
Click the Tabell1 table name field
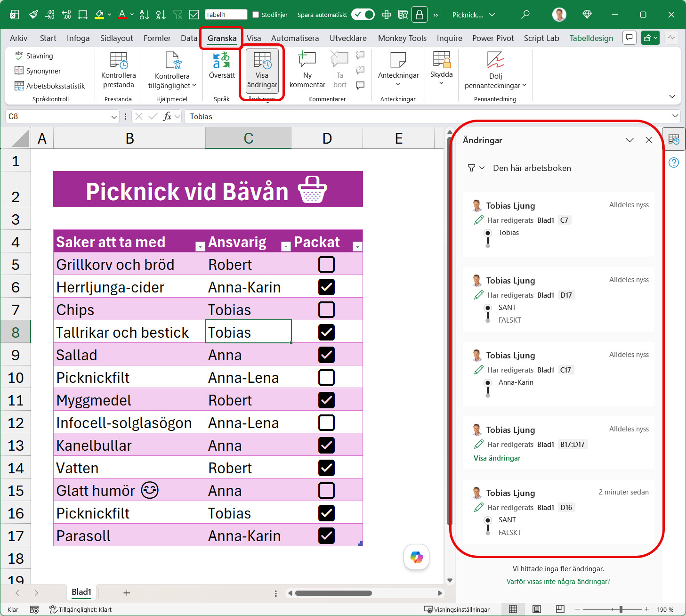[x=226, y=15]
